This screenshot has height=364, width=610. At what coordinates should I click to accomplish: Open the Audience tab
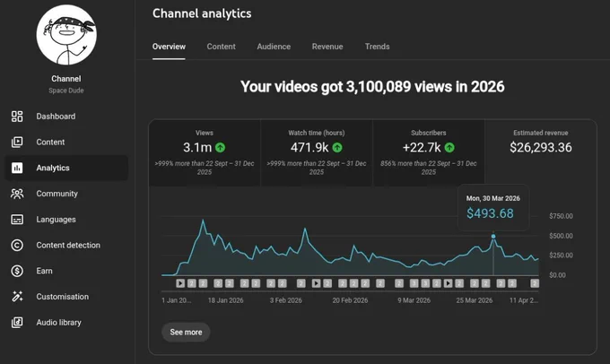pos(274,47)
